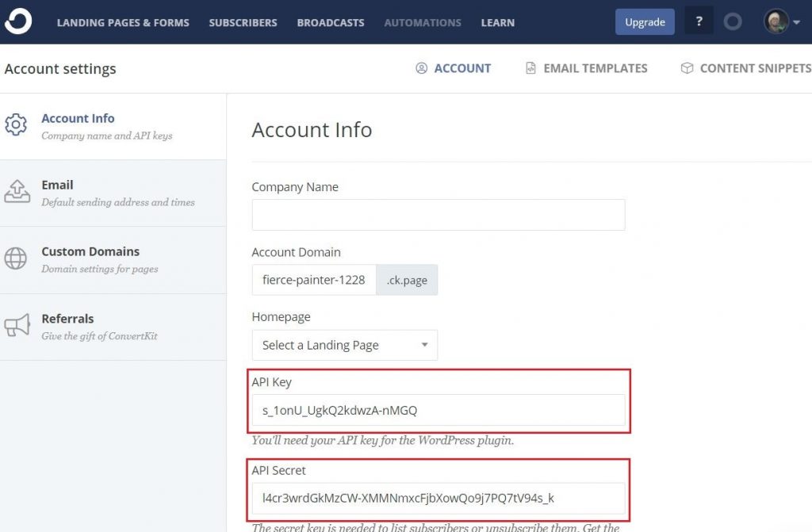Viewport: 812px width, 532px height.
Task: Click the circular status ring icon
Action: point(732,21)
